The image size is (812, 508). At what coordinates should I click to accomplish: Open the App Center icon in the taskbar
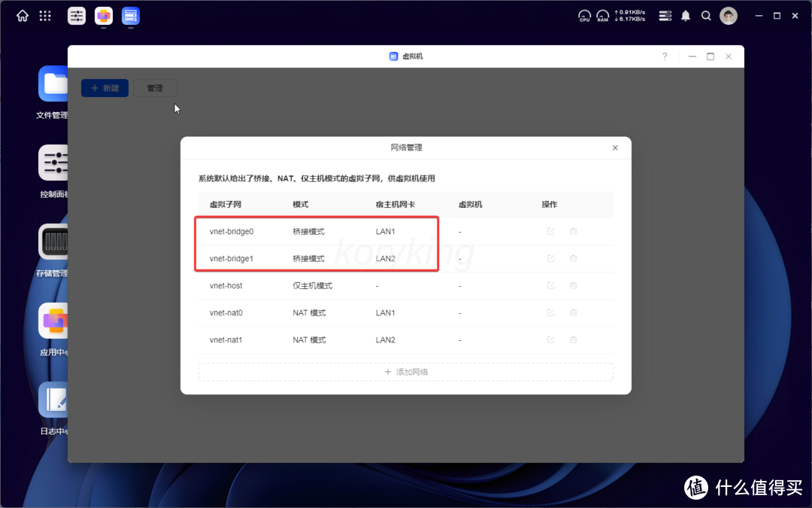click(103, 16)
